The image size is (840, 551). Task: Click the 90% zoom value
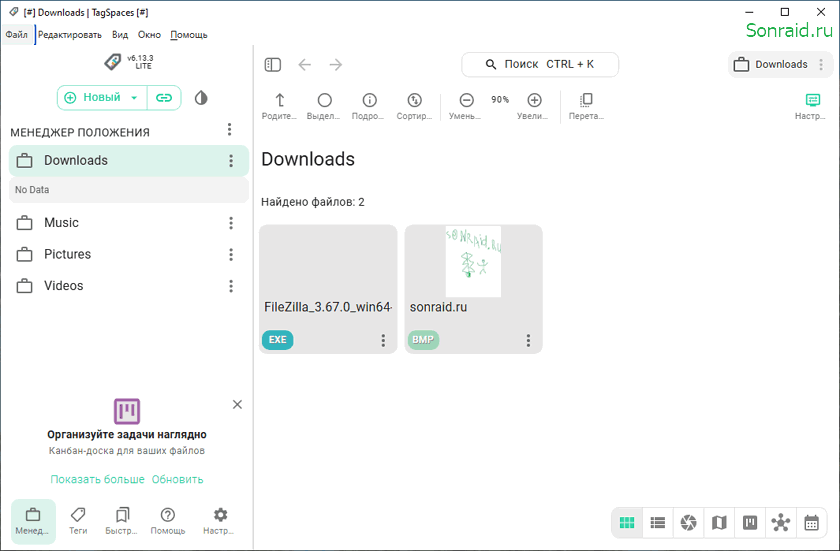[x=500, y=100]
